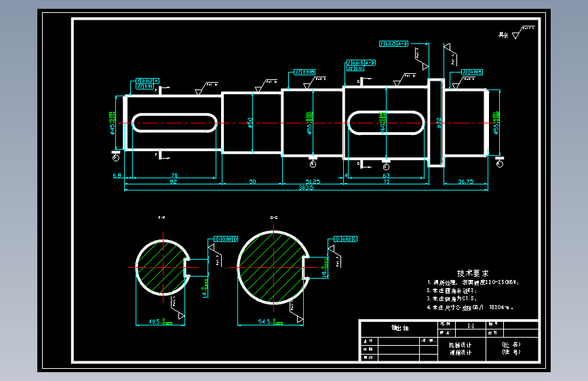Click the ø45 diameter dimension text
Screen dimensions: 588x381
point(112,123)
